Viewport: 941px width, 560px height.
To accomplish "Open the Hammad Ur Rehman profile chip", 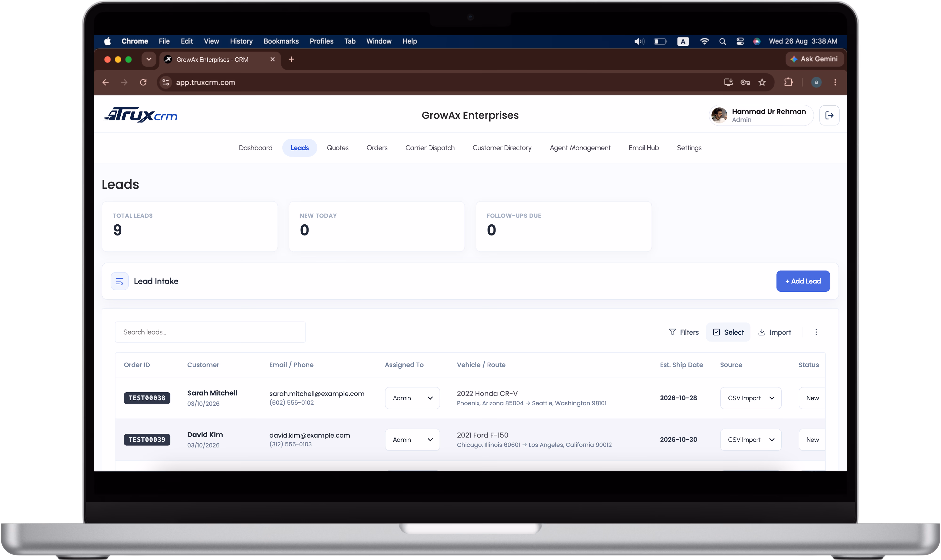I will coord(761,115).
